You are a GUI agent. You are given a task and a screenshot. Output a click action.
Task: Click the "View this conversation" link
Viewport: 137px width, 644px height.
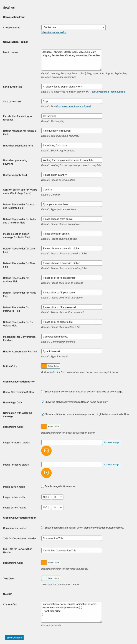point(54,32)
